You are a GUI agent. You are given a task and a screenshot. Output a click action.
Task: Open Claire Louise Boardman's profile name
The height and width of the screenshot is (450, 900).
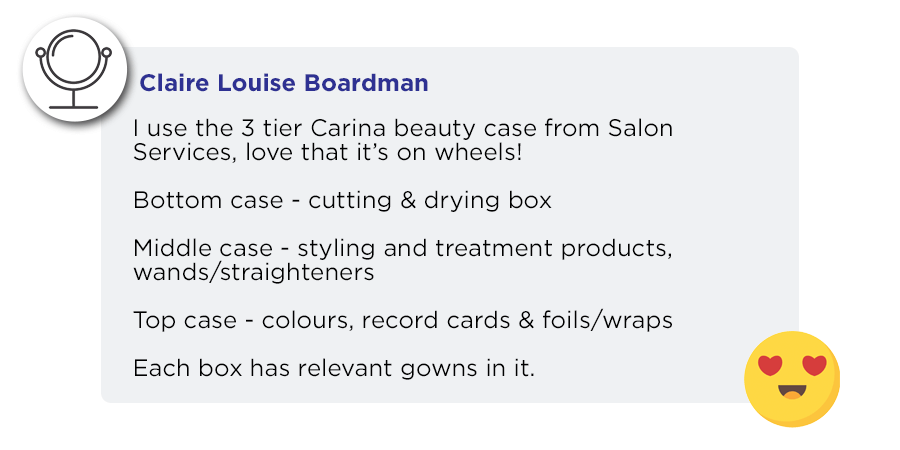pos(284,83)
